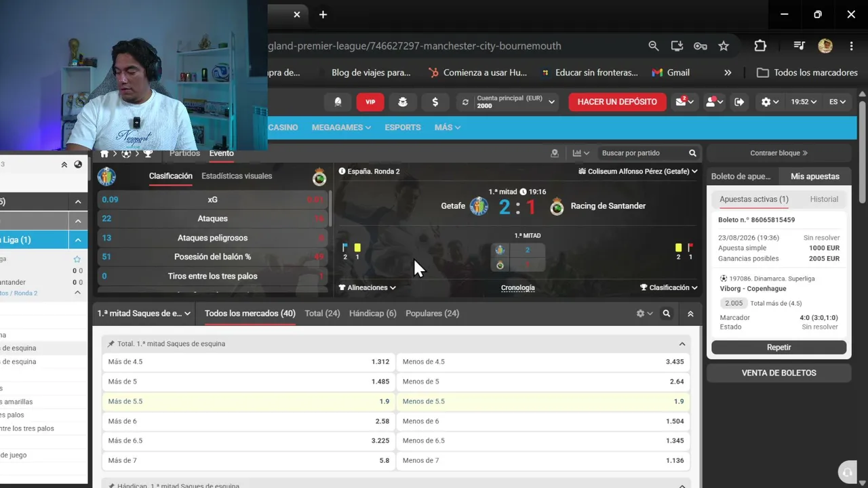Expand the Alineaciones dropdown
This screenshot has height=488, width=868.
[367, 287]
